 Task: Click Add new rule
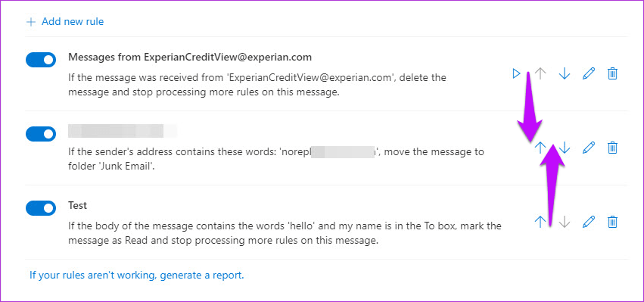click(65, 21)
